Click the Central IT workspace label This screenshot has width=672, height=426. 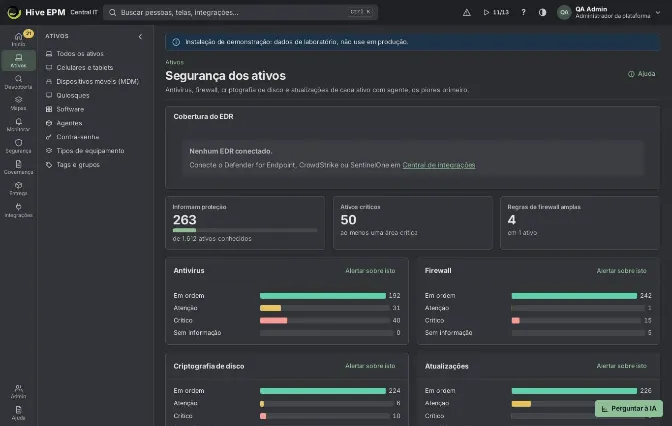(x=84, y=12)
